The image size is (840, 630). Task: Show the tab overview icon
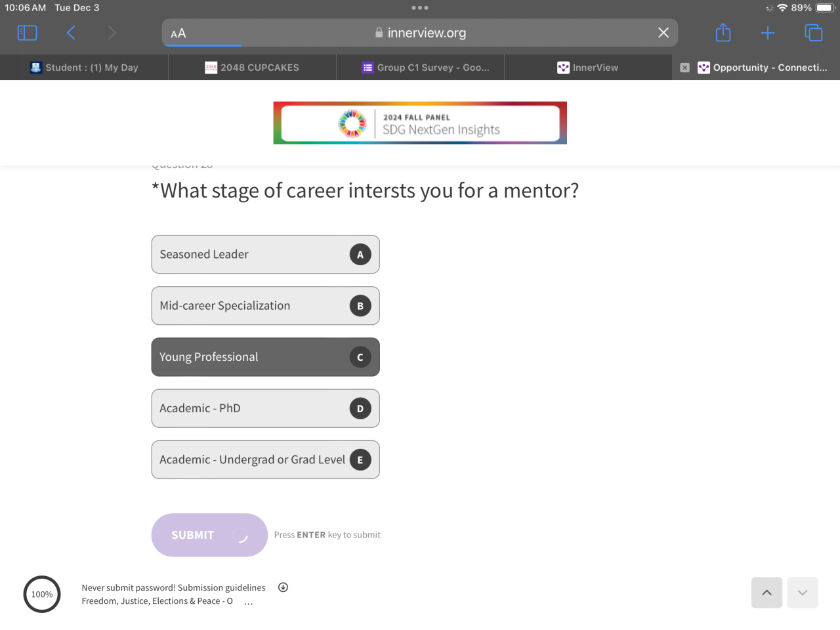point(813,33)
